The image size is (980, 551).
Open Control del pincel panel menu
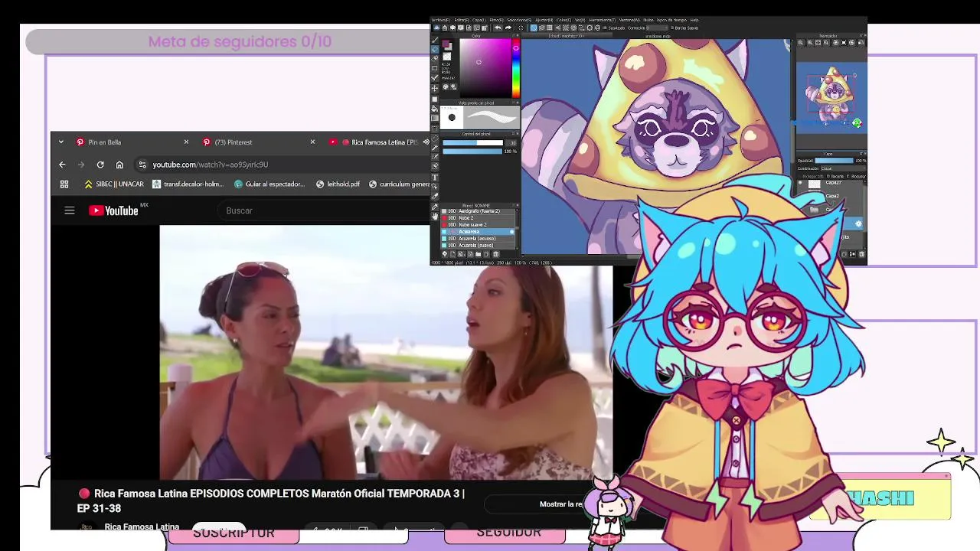tap(513, 133)
